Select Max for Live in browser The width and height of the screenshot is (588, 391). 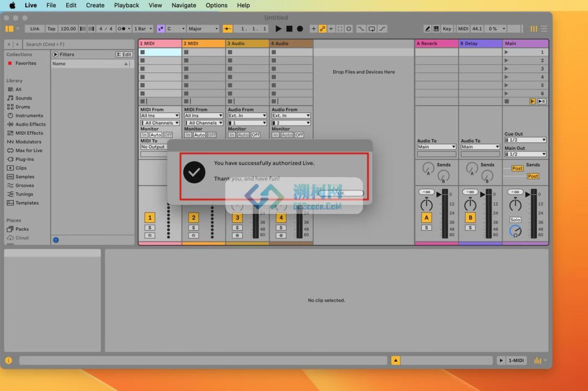[x=28, y=151]
